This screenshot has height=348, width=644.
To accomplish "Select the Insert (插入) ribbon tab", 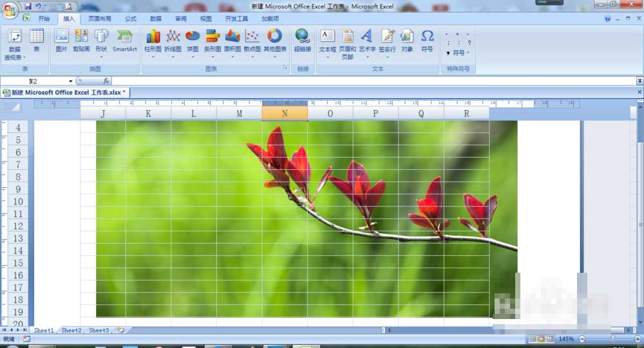I will point(69,19).
